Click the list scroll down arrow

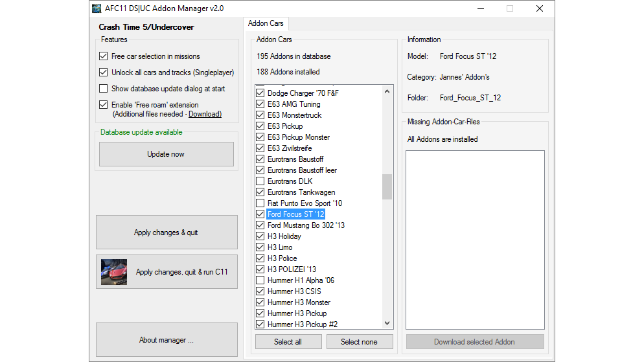[x=387, y=323]
